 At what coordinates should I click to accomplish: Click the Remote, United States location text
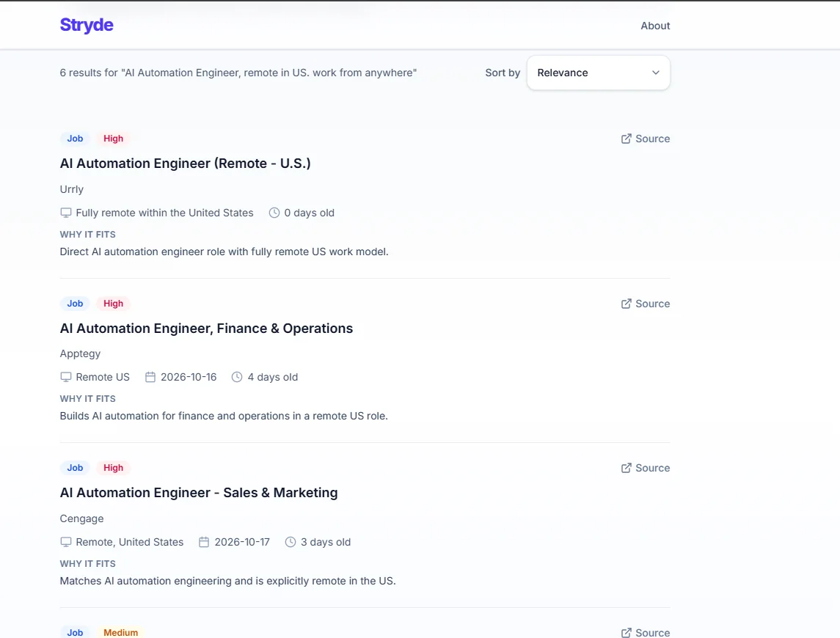130,542
